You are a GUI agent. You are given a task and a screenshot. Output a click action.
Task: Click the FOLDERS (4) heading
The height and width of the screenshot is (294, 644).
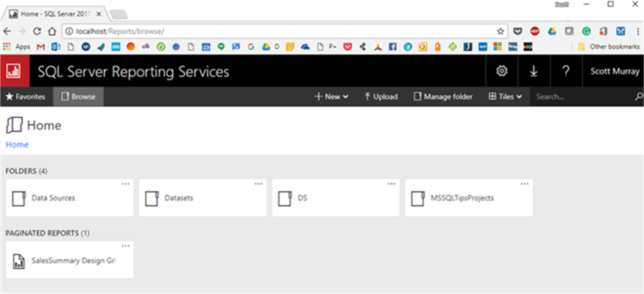point(26,171)
